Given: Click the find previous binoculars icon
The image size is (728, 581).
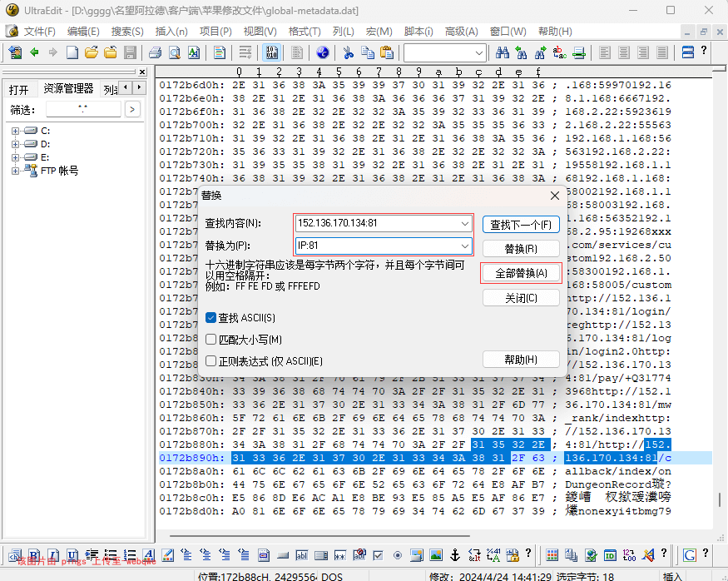Looking at the screenshot, I should point(522,52).
